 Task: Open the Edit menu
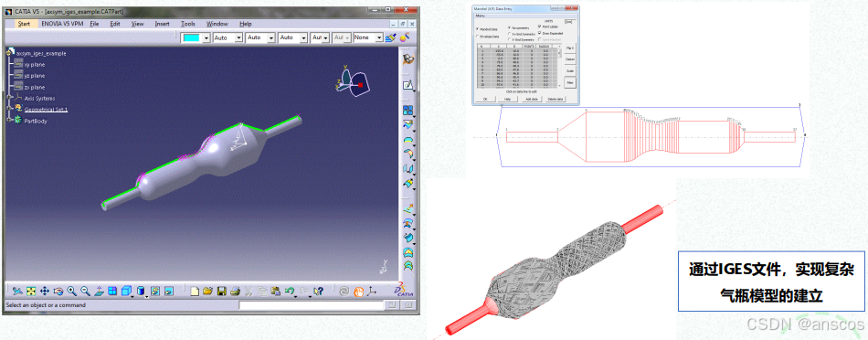pyautogui.click(x=114, y=24)
